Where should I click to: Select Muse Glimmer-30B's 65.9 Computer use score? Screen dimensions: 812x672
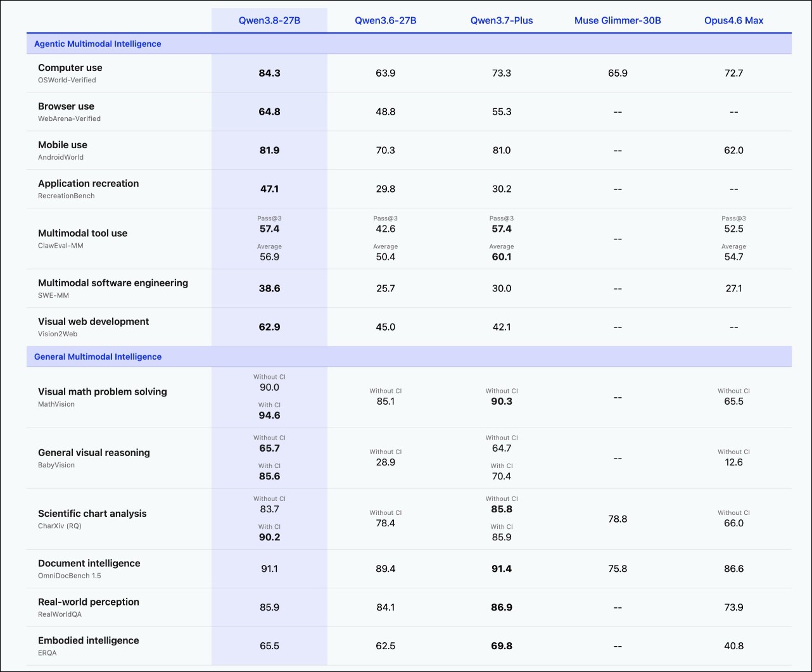(618, 73)
